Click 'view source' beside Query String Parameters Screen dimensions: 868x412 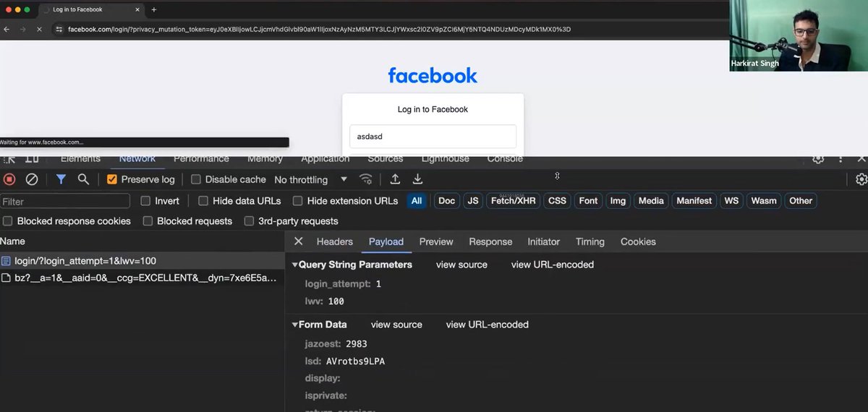pyautogui.click(x=461, y=265)
